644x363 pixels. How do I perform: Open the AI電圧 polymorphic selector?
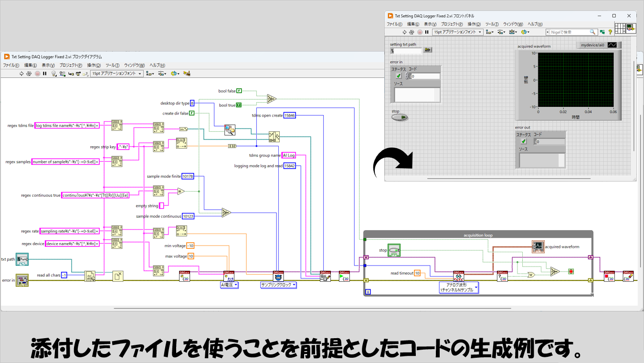229,285
